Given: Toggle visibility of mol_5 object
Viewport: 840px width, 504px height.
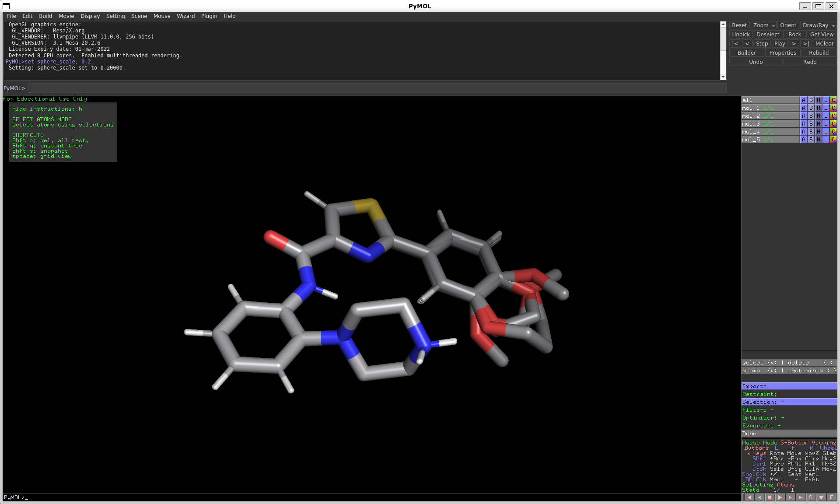Looking at the screenshot, I should tap(770, 140).
